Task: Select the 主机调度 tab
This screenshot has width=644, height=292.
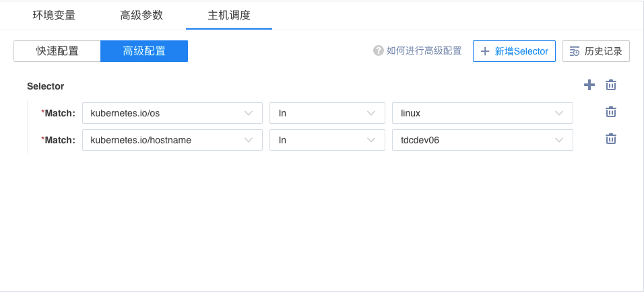Action: click(229, 15)
